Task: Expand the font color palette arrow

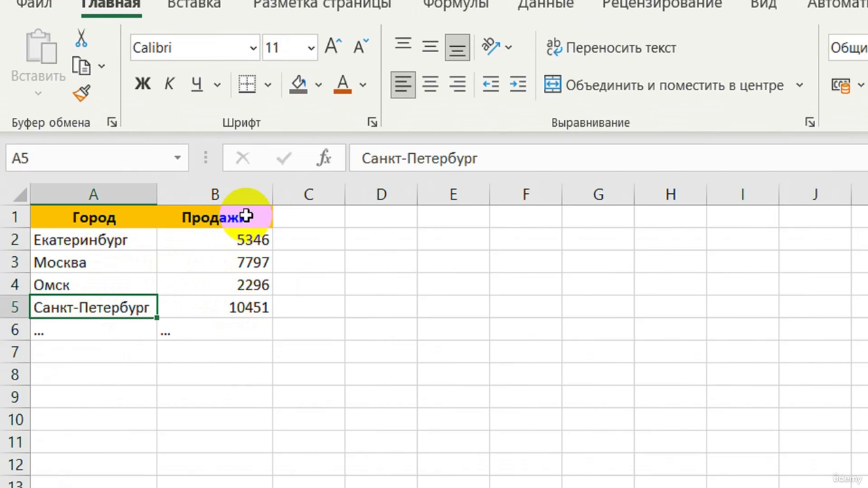Action: 363,85
